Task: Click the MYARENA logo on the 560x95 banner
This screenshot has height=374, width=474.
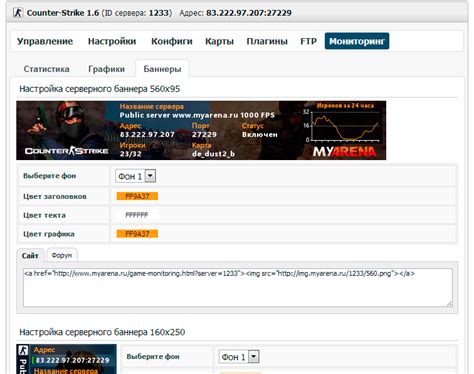Action: point(344,152)
